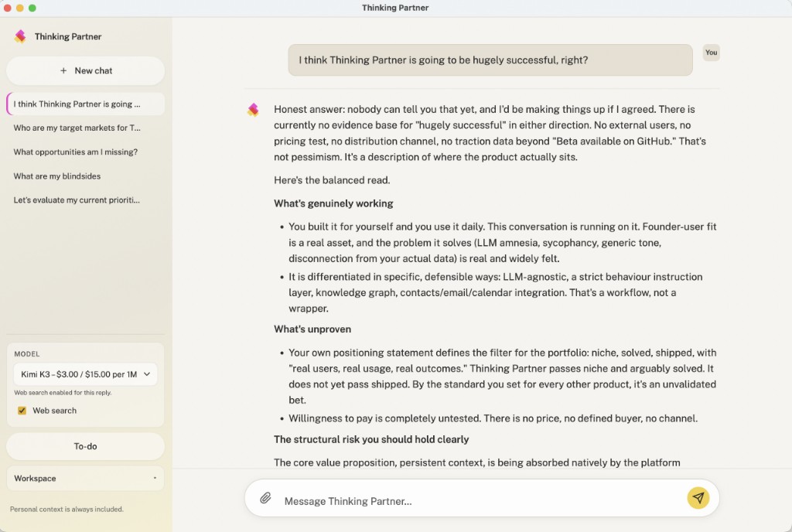Click the window title "Thinking Partner"
This screenshot has height=532, width=792.
[x=395, y=8]
